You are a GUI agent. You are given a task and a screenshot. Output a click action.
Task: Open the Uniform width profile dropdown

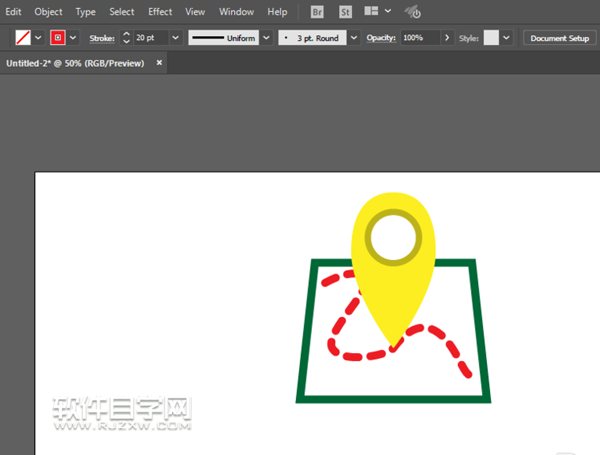tap(265, 37)
